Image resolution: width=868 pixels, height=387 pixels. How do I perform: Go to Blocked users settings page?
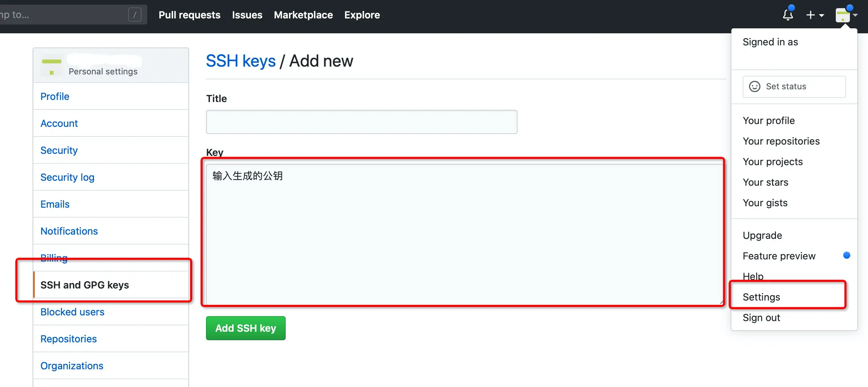click(72, 312)
